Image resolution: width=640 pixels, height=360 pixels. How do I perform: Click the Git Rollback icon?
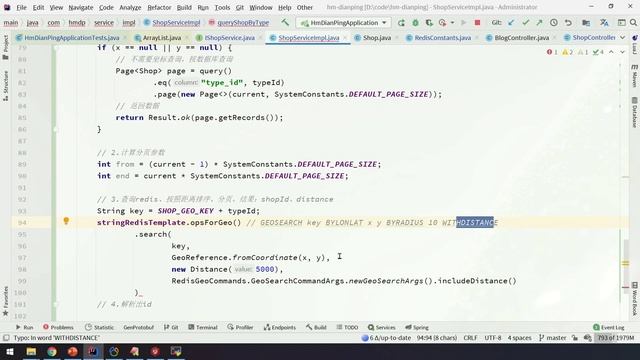tap(568, 23)
